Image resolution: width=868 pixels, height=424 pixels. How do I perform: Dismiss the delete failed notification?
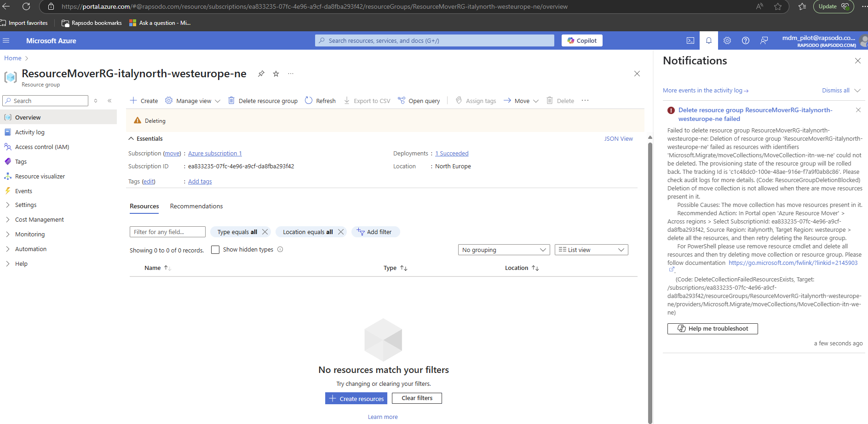pos(858,110)
